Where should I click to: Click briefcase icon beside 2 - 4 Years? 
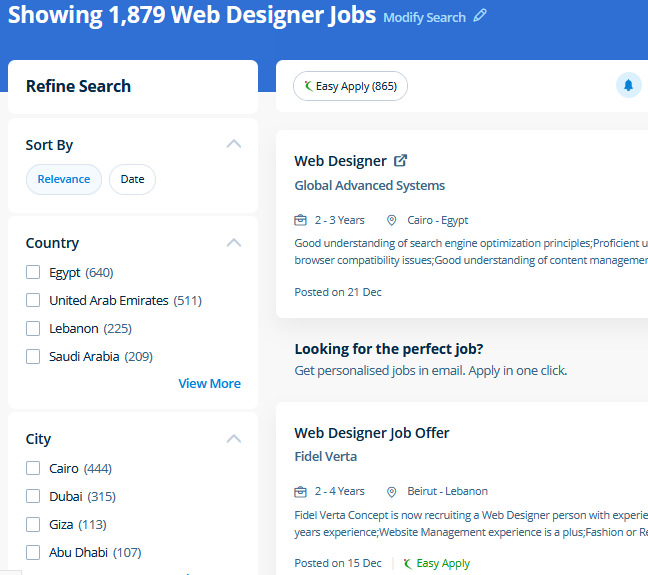pyautogui.click(x=300, y=491)
